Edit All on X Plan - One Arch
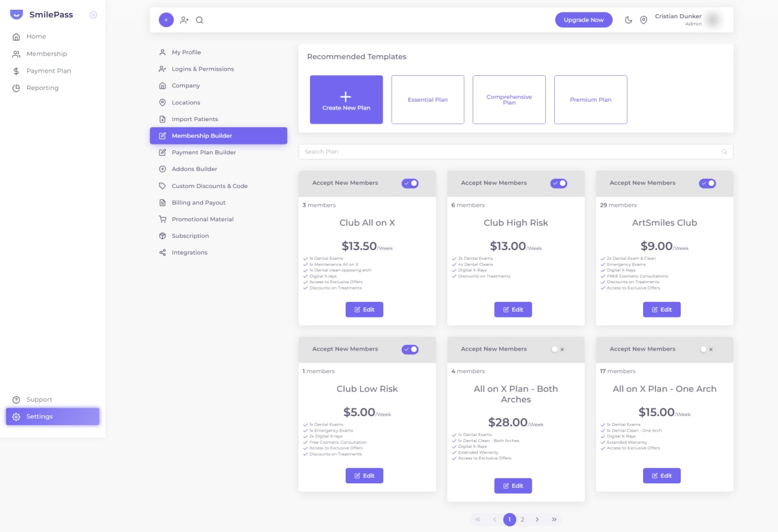Viewport: 778px width, 532px height. (662, 476)
